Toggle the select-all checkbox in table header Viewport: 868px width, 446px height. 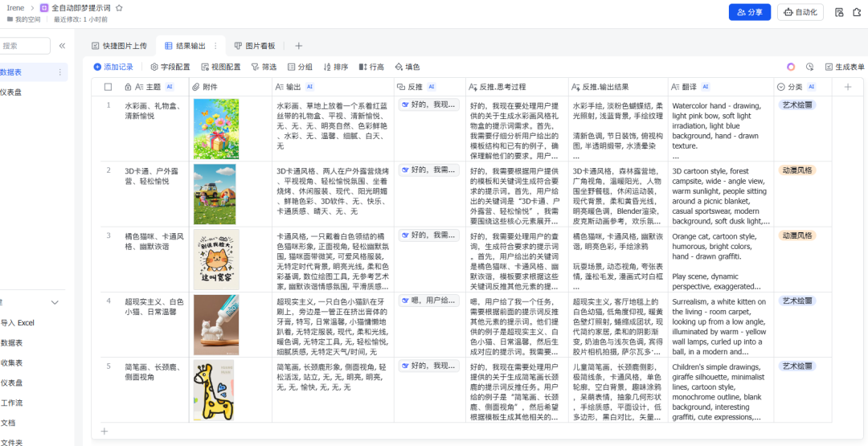point(108,87)
